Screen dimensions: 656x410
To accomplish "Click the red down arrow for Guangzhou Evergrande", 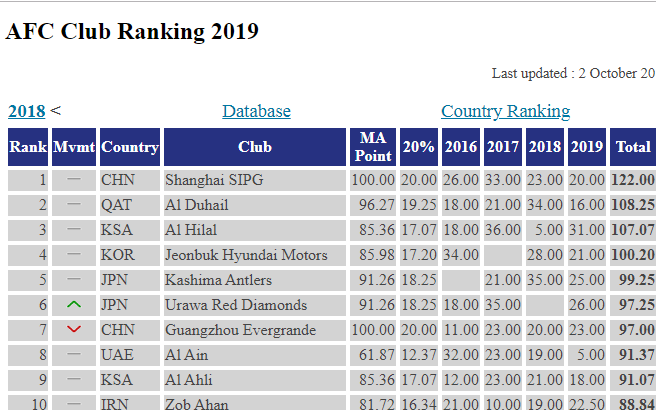I will 74,330.
